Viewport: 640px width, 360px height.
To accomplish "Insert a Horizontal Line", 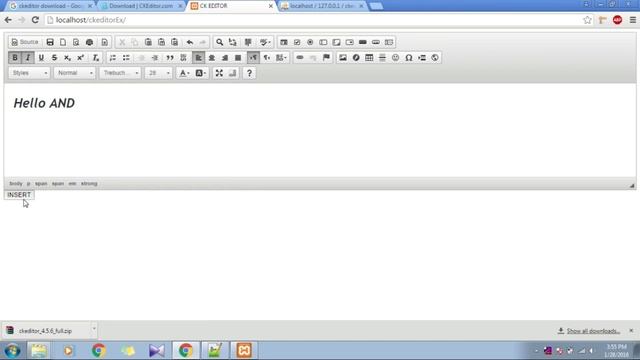I will (382, 58).
